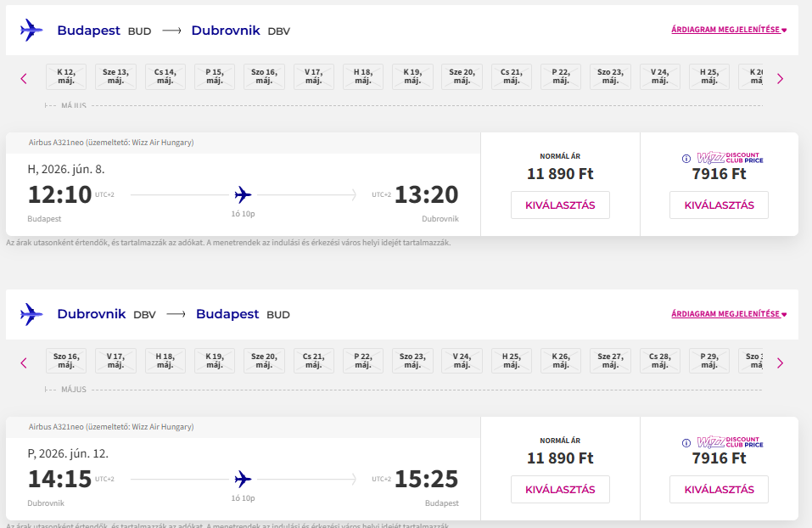Viewport: 812px width, 528px height.
Task: Show earlier return dates with left arrow
Action: [x=24, y=362]
